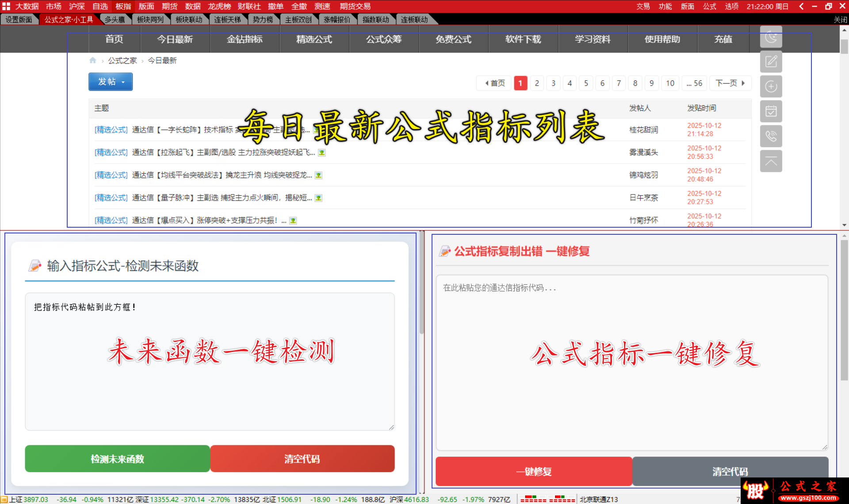Click 清空代码 button in future function panel
Viewport: 849px width, 504px height.
click(x=302, y=459)
